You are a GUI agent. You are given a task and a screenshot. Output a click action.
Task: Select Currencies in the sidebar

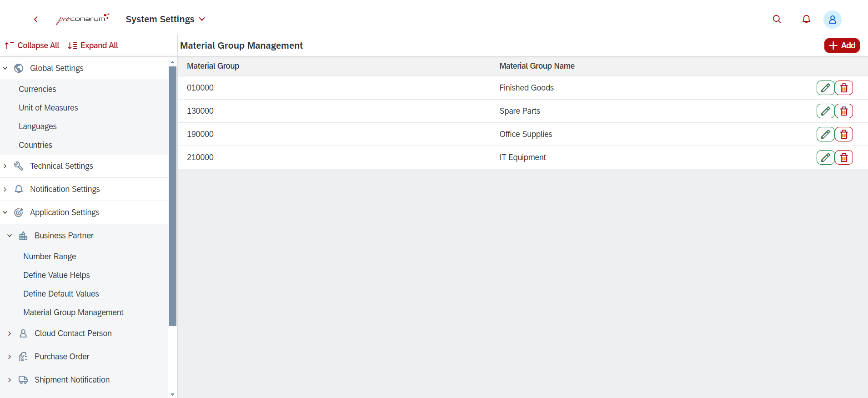click(x=37, y=89)
